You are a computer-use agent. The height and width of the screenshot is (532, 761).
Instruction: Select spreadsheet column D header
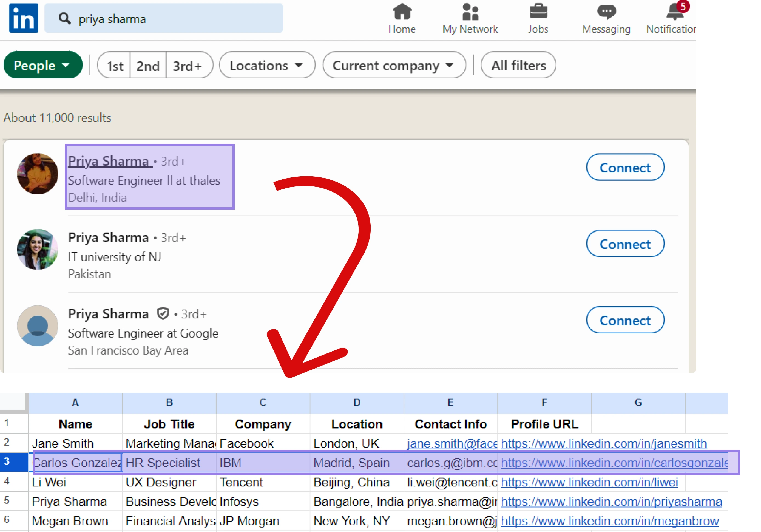coord(357,403)
